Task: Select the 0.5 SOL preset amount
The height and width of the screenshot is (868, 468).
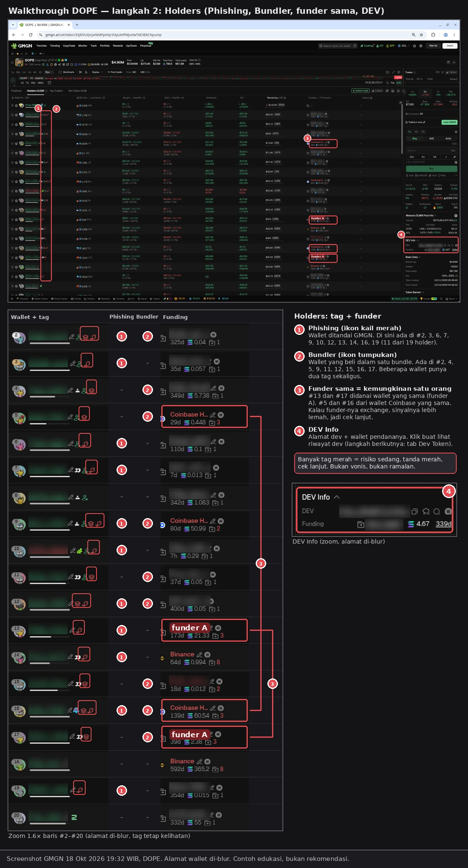Action: (435, 157)
